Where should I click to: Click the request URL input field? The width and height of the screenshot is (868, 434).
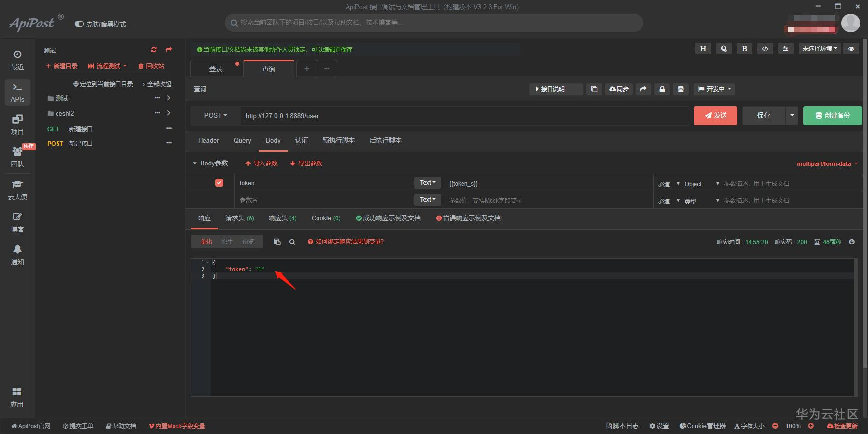pyautogui.click(x=464, y=116)
